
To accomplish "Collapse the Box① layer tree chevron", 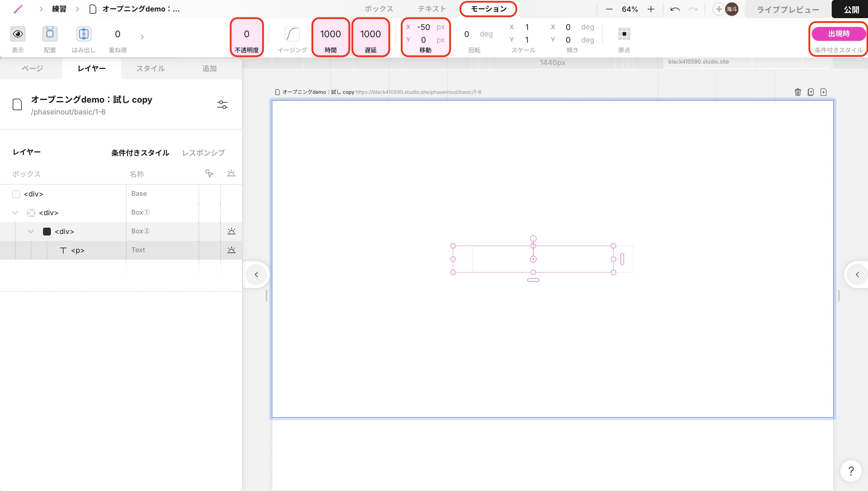I will [x=15, y=213].
